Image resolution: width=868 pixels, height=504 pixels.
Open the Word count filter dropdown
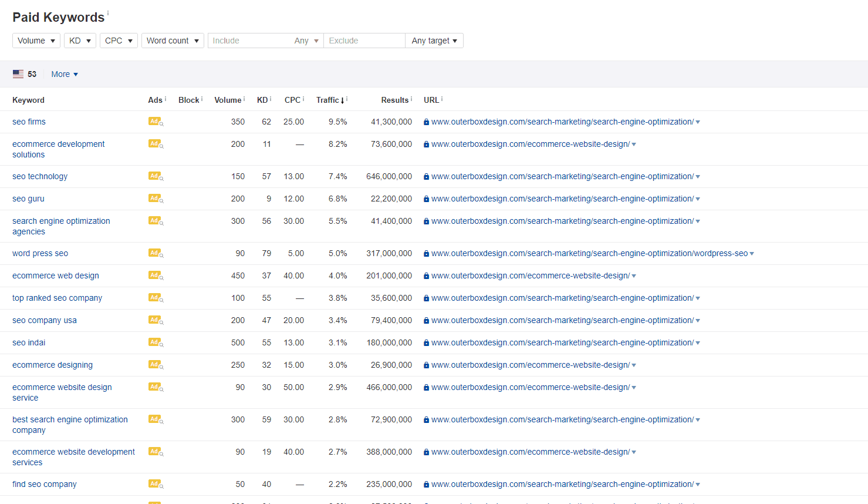pos(173,41)
